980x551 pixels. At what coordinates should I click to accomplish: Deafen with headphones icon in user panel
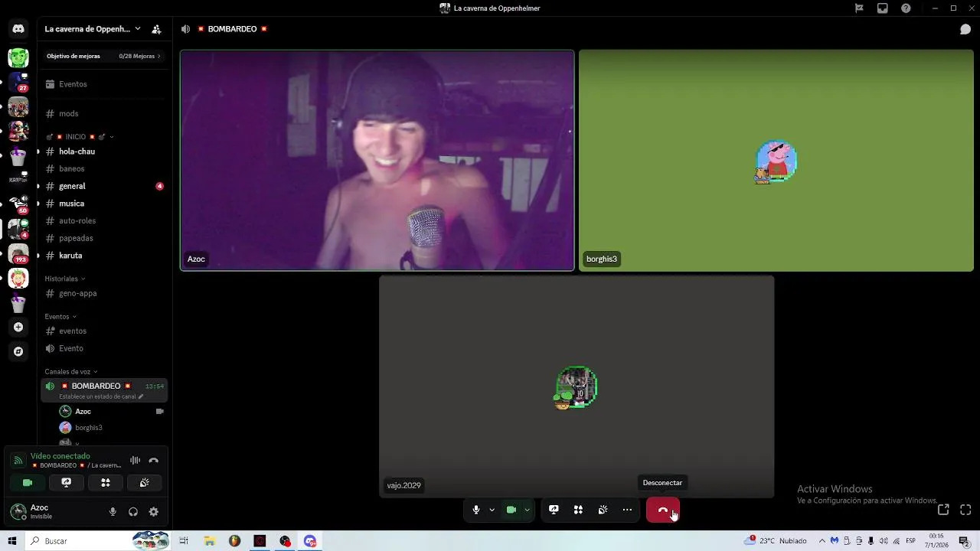pyautogui.click(x=133, y=512)
